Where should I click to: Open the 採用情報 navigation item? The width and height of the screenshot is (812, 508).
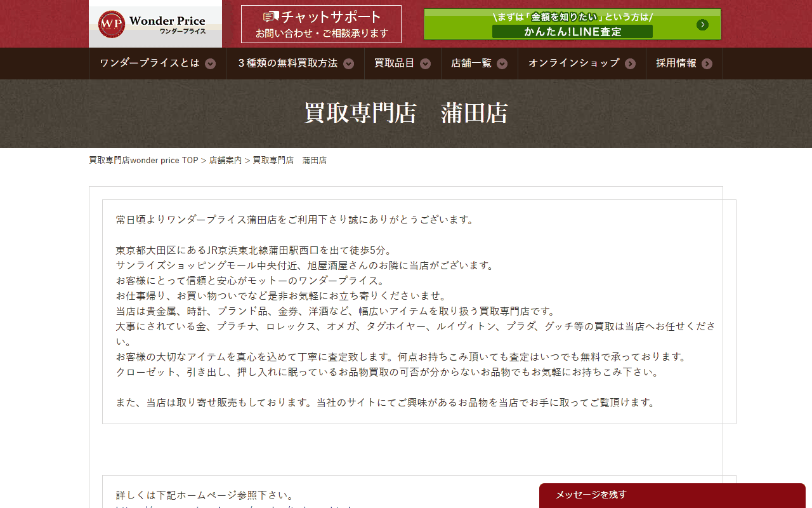tap(684, 63)
